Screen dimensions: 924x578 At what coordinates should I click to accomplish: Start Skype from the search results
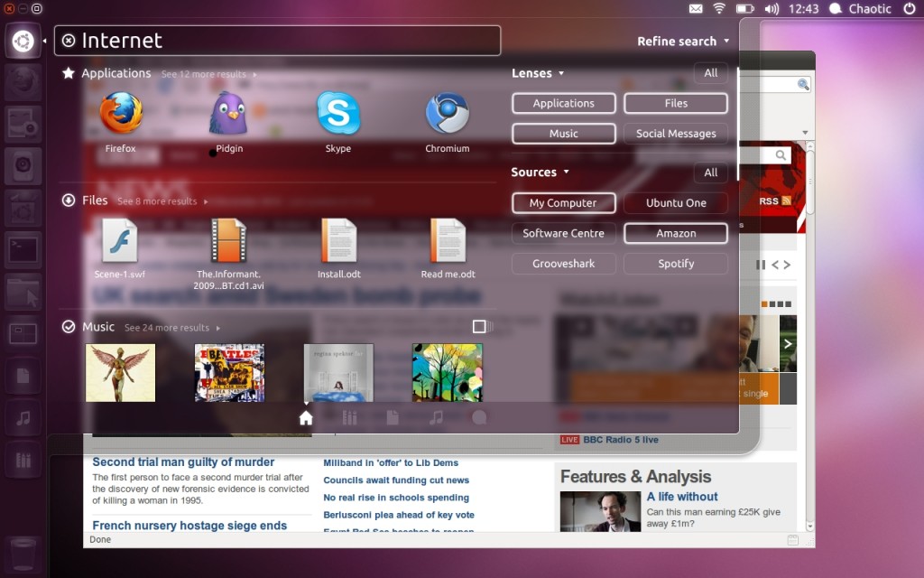pos(338,115)
